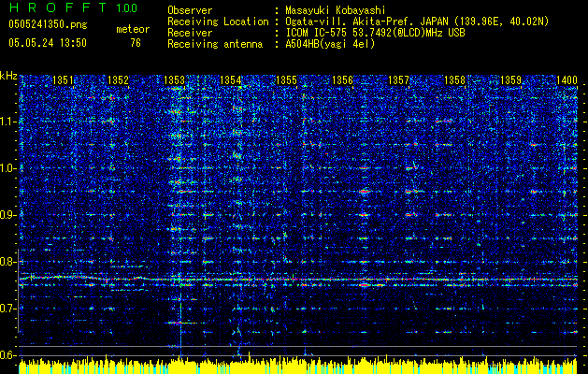The height and width of the screenshot is (374, 588).
Task: Click the 1.0 frequency axis label
Action: point(8,168)
